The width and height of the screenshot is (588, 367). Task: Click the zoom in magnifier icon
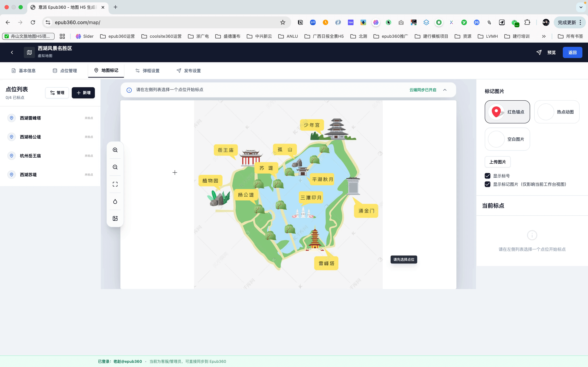115,150
